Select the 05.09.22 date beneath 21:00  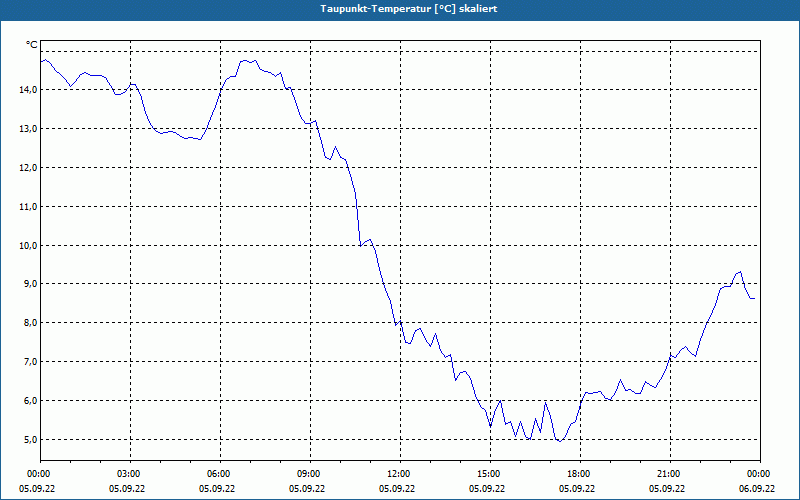[x=667, y=488]
